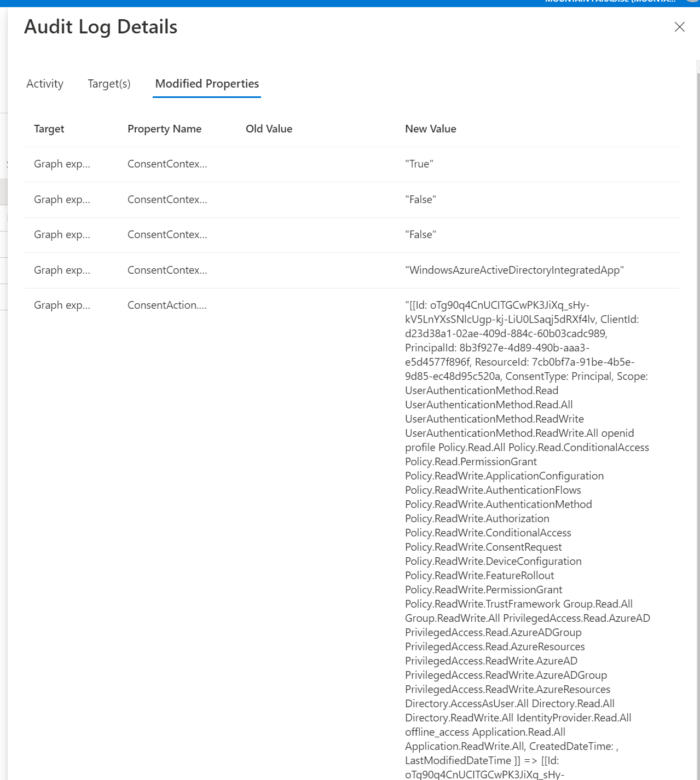Click the New Value column header
The image size is (700, 780).
[430, 129]
